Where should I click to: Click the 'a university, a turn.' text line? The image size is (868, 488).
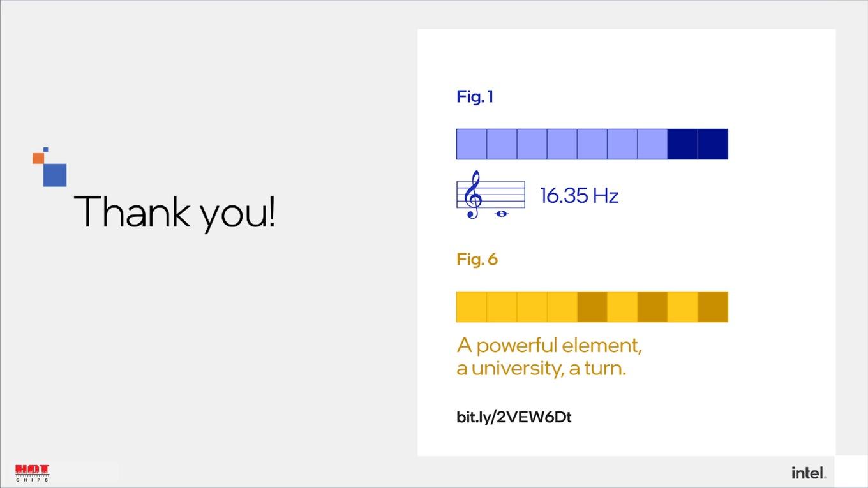(541, 369)
